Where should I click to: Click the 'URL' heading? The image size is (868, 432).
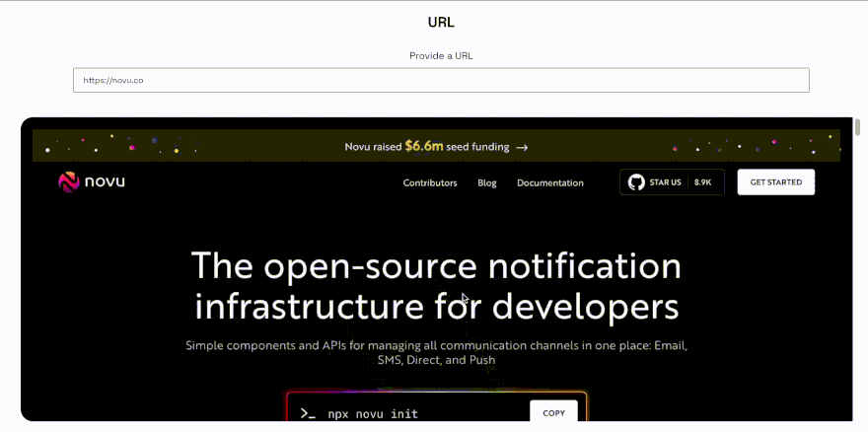click(441, 22)
